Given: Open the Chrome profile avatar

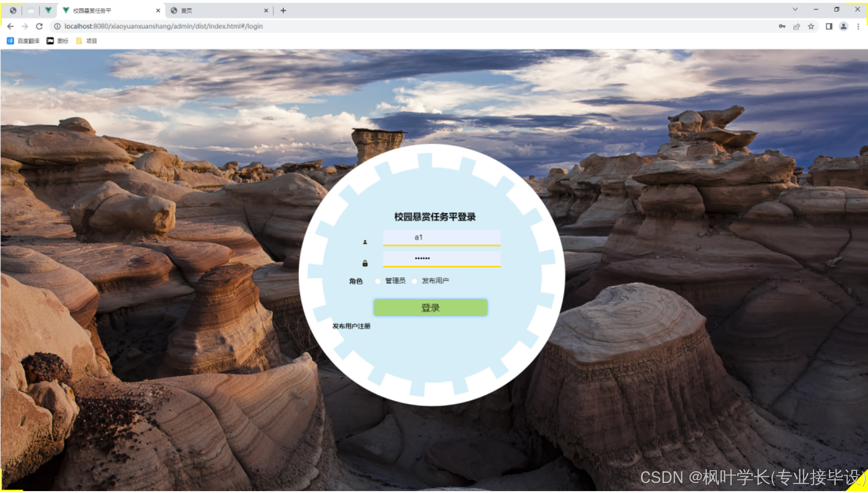Looking at the screenshot, I should click(x=843, y=26).
